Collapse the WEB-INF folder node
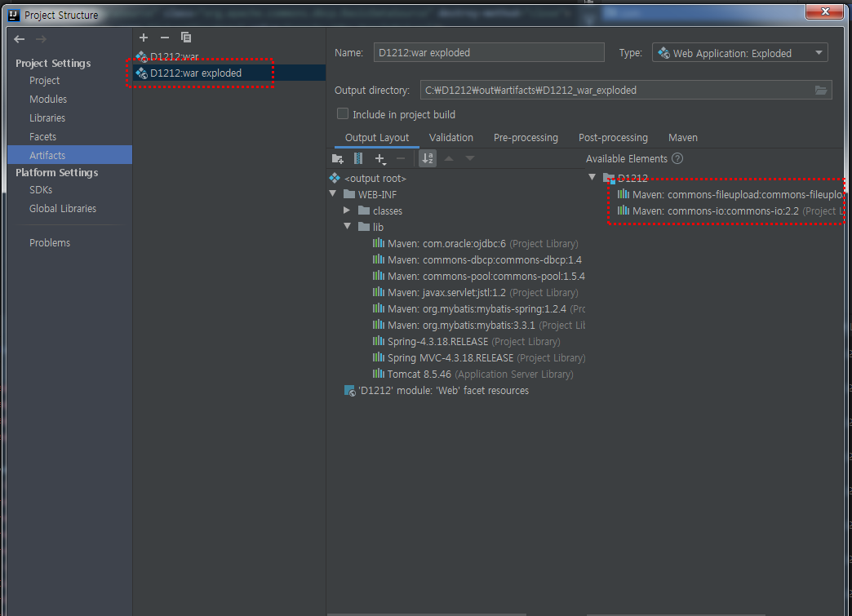The image size is (852, 616). [x=332, y=193]
